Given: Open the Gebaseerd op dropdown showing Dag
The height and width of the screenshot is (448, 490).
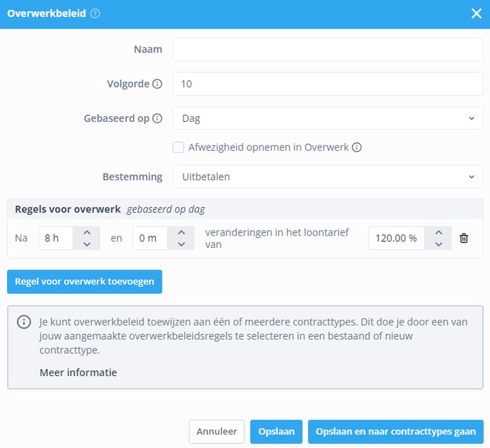Looking at the screenshot, I should [328, 118].
